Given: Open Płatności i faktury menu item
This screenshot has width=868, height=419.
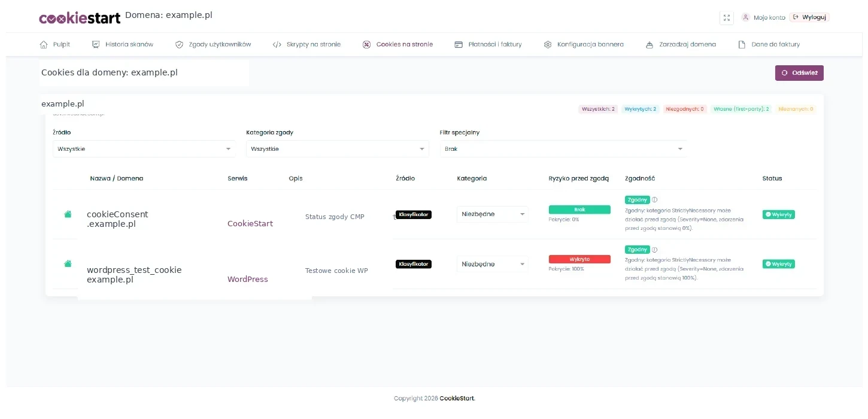Looking at the screenshot, I should click(x=488, y=44).
